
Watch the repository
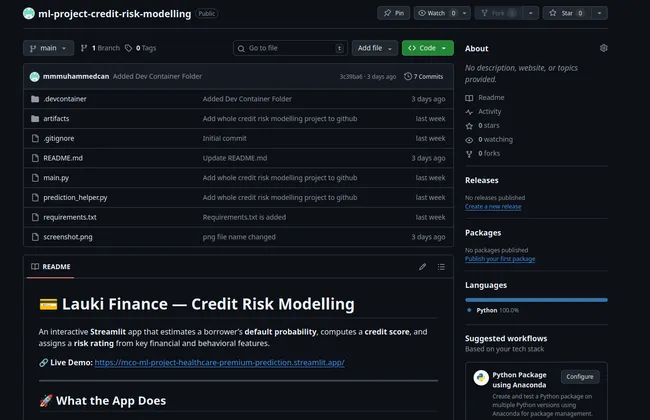point(437,13)
